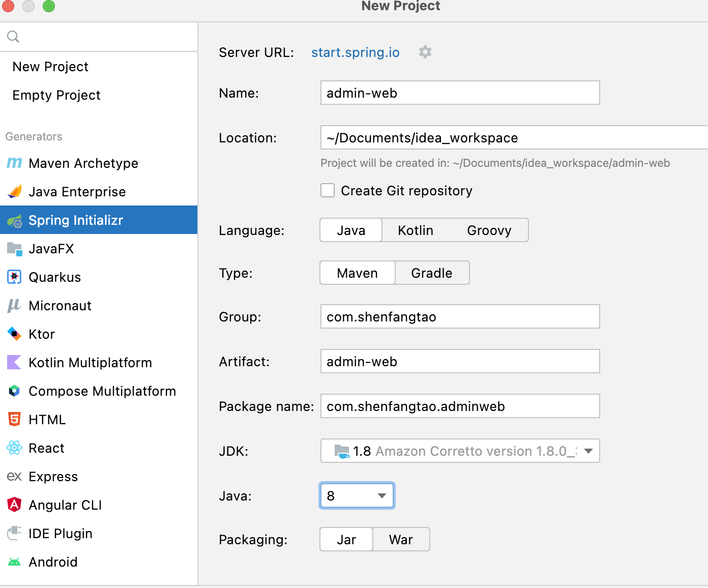This screenshot has height=588, width=708.
Task: Click the React atom icon
Action: [14, 448]
